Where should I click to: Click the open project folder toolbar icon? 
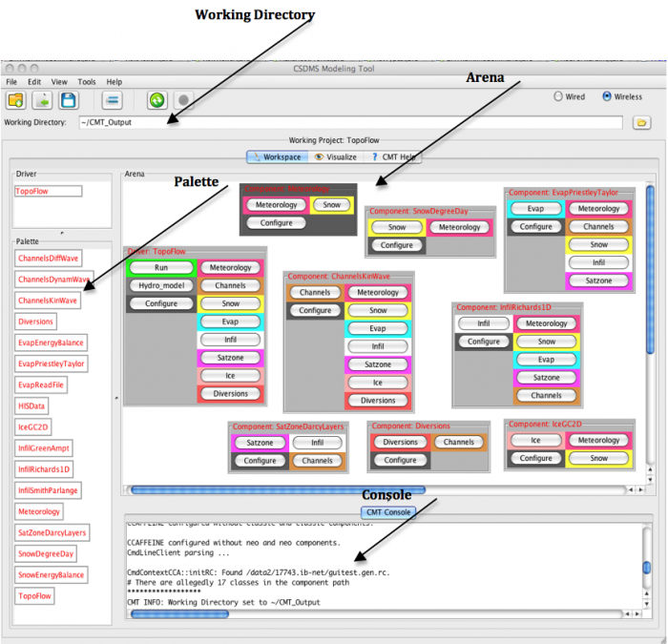click(x=16, y=100)
